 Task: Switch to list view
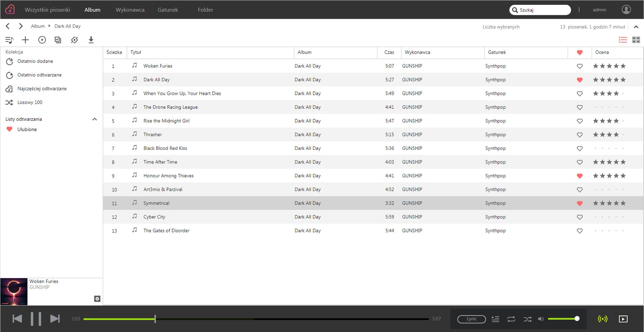[x=623, y=40]
